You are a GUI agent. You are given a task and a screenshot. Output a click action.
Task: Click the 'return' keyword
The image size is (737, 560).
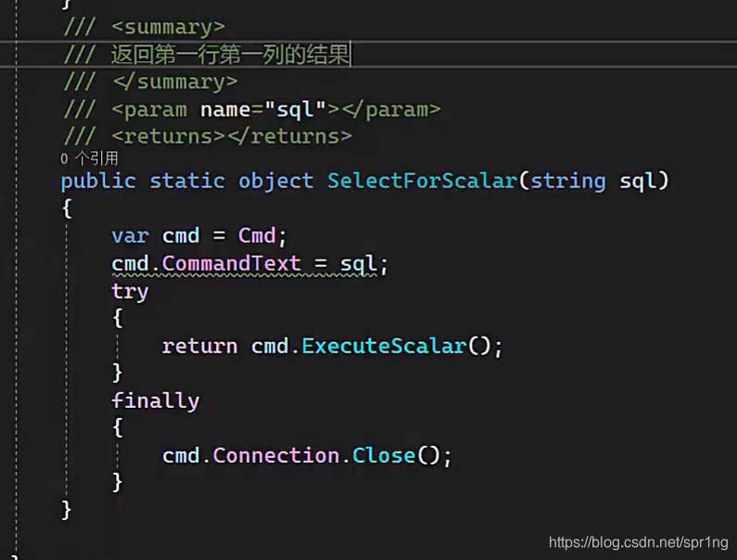(199, 347)
